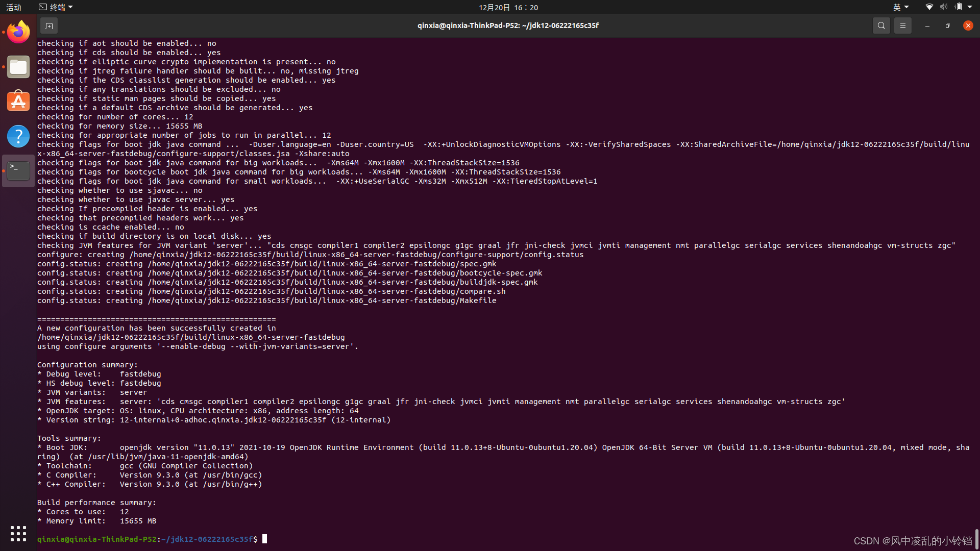Click the battery status icon
980x551 pixels.
pyautogui.click(x=958, y=7)
